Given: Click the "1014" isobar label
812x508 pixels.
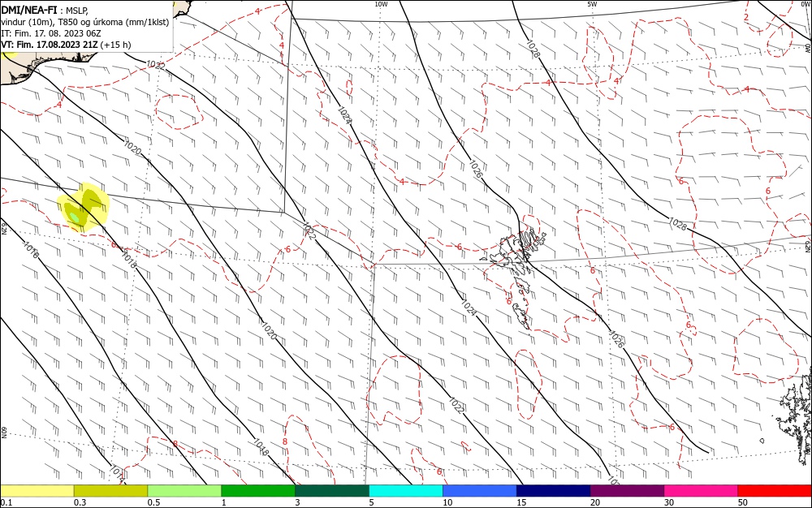Looking at the screenshot, I should point(117,473).
